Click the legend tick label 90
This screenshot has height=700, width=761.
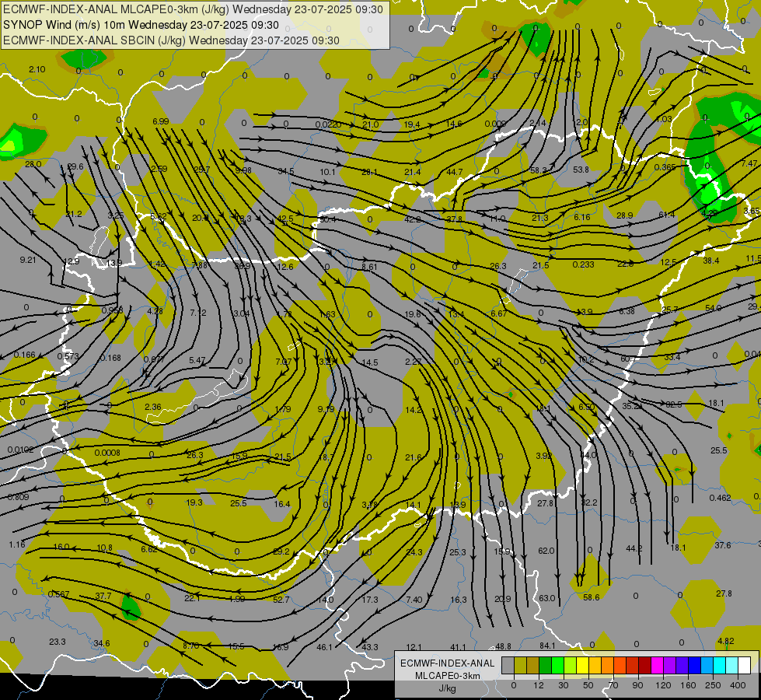pyautogui.click(x=637, y=685)
